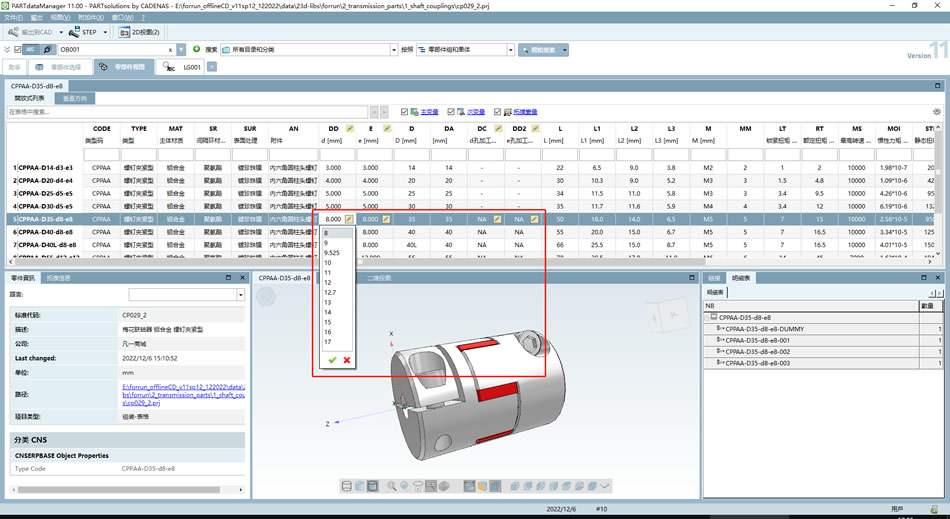Image resolution: width=950 pixels, height=519 pixels.
Task: Toggle the second checkbox in the variables filter
Action: point(451,112)
